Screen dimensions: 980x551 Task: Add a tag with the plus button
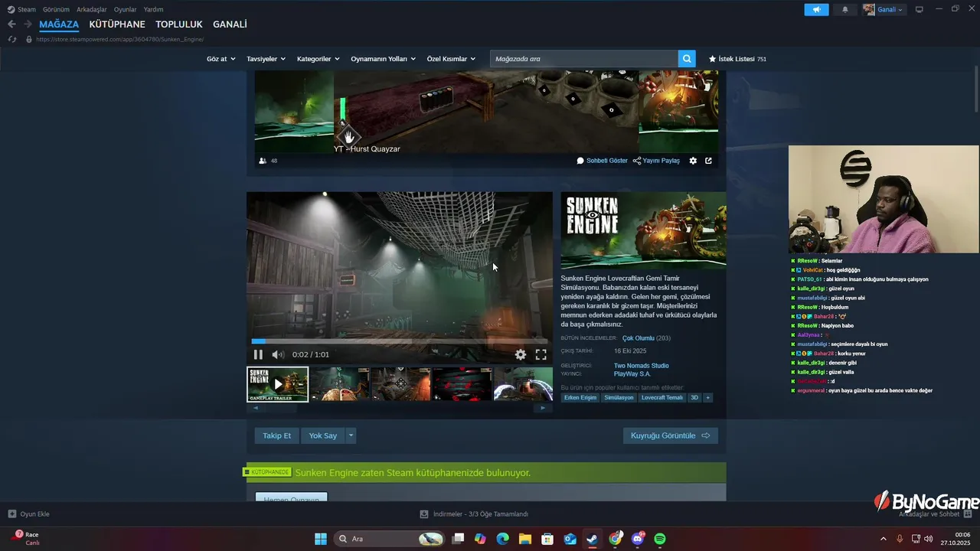pos(707,398)
